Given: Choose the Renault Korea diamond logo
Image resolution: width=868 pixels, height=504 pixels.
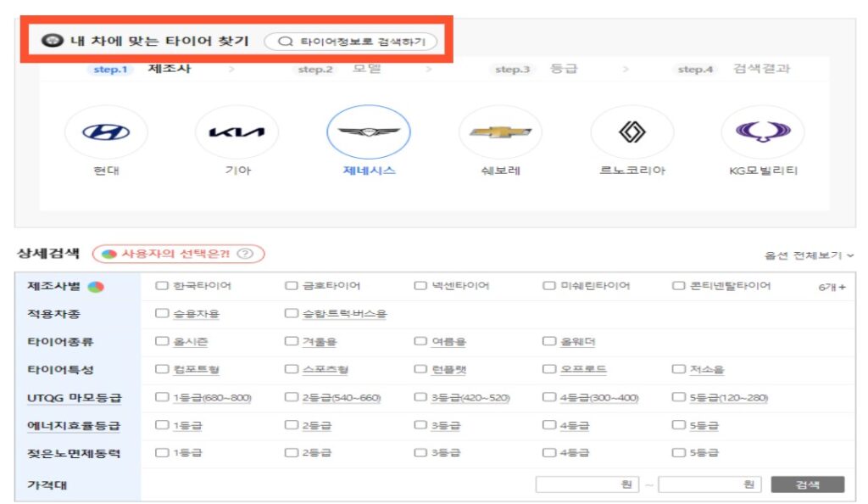Looking at the screenshot, I should [632, 132].
